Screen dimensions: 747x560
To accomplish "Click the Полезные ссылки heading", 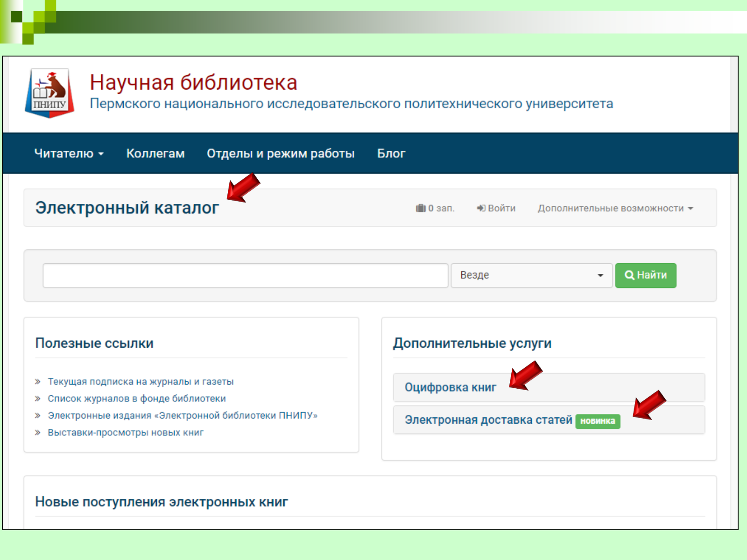I will pos(94,343).
